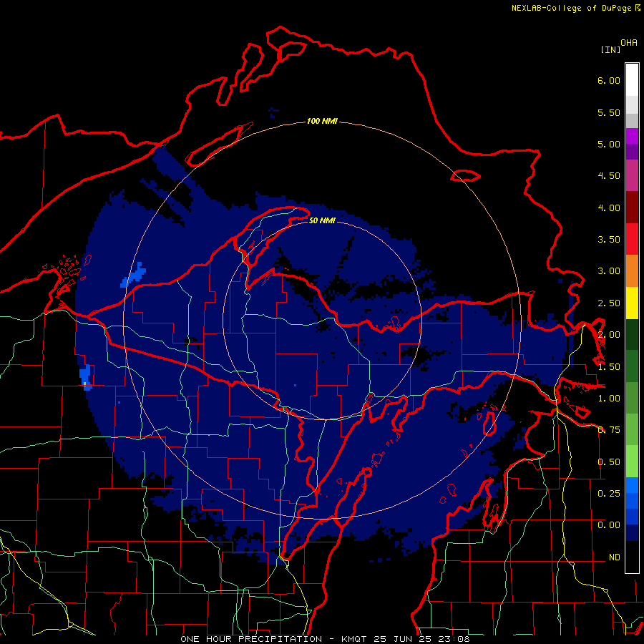Select the 4.50 legend value
This screenshot has height=644, width=644.
pyautogui.click(x=609, y=176)
